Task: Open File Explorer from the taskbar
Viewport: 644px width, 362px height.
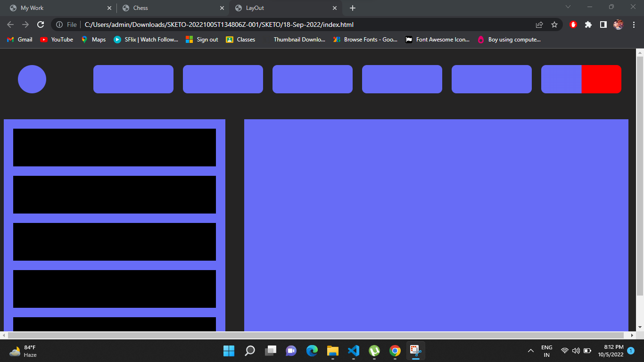Action: [x=333, y=351]
